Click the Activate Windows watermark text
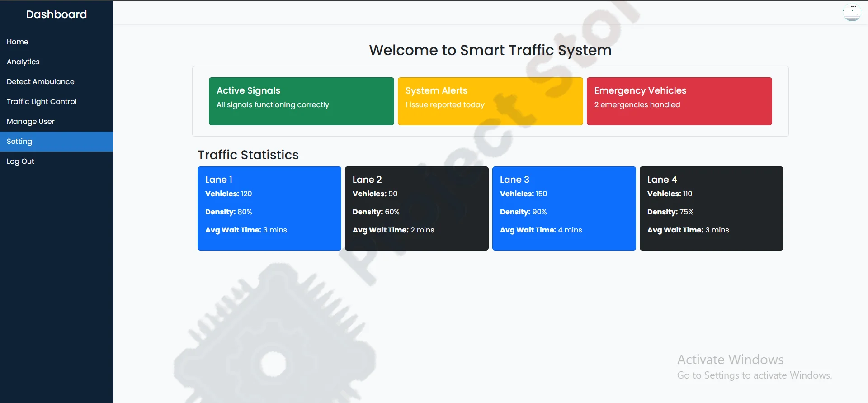This screenshot has height=403, width=868. 730,360
